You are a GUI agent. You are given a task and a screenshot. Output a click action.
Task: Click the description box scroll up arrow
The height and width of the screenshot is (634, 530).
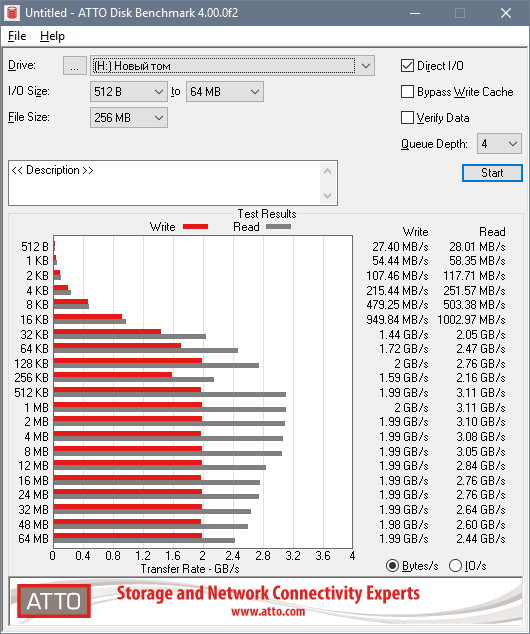pyautogui.click(x=327, y=171)
